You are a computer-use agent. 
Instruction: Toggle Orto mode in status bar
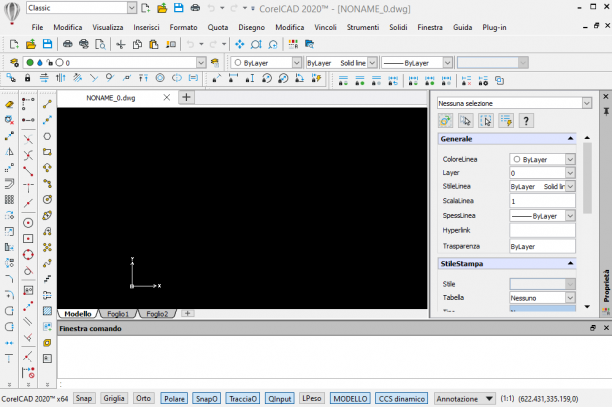[x=144, y=398]
